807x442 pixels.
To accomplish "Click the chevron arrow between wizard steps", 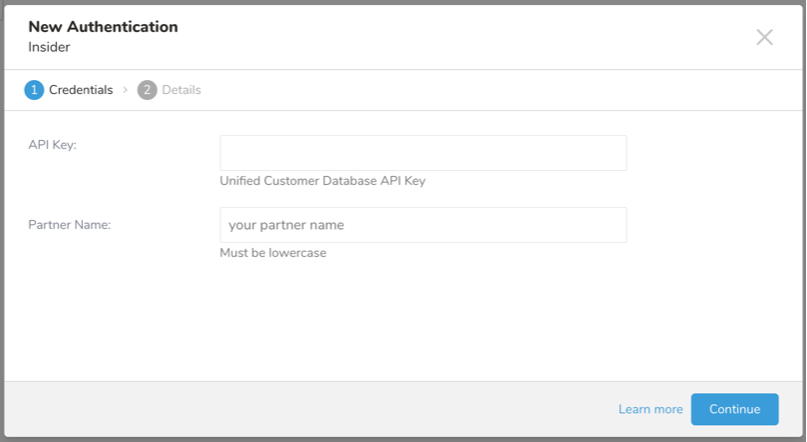I will pos(125,90).
